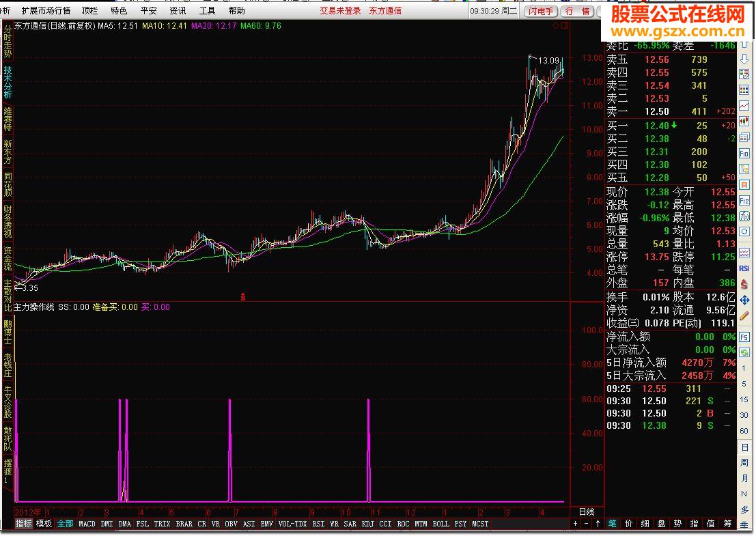Click the 日线 period label

(x=586, y=511)
